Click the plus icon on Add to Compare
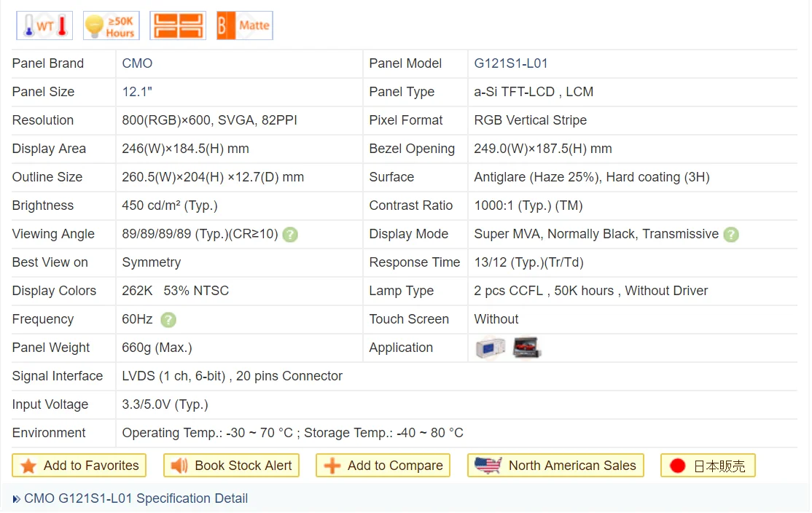 pos(332,466)
